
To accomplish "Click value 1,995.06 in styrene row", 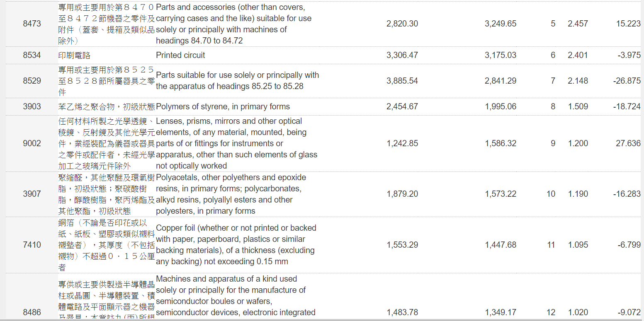I will pyautogui.click(x=501, y=106).
